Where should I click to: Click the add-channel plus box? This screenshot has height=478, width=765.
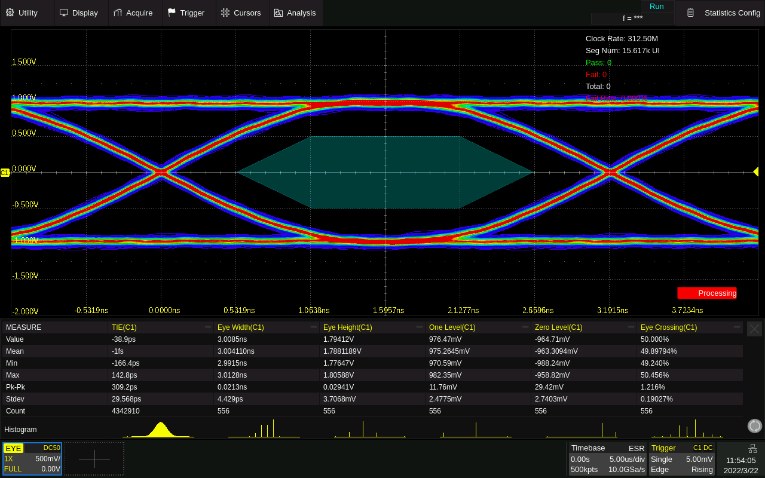point(94,458)
